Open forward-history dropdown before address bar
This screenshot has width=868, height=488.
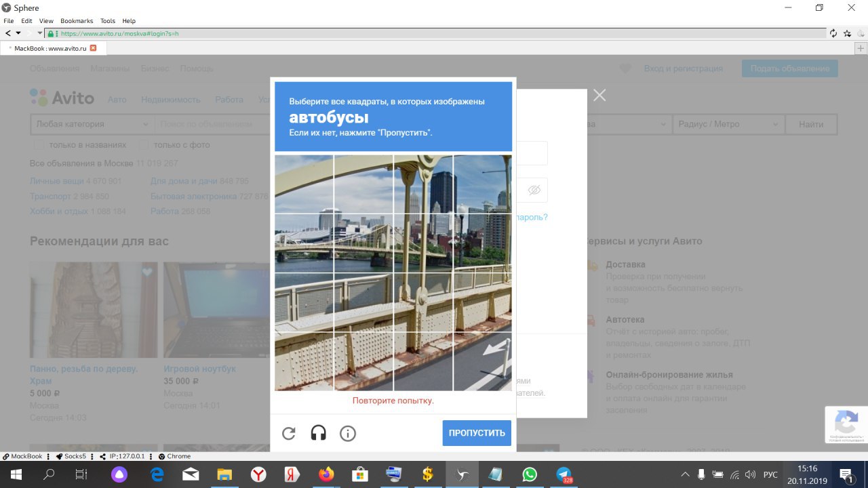coord(40,33)
